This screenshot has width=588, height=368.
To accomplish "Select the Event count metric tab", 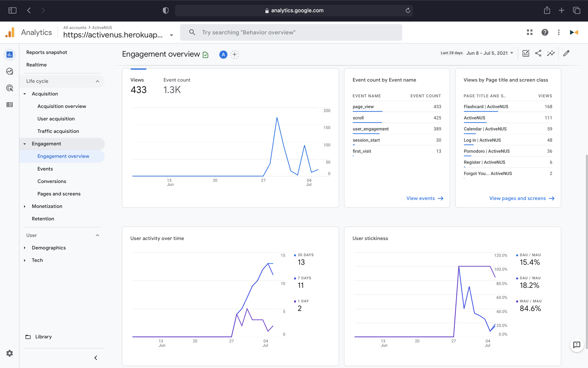I will point(177,86).
